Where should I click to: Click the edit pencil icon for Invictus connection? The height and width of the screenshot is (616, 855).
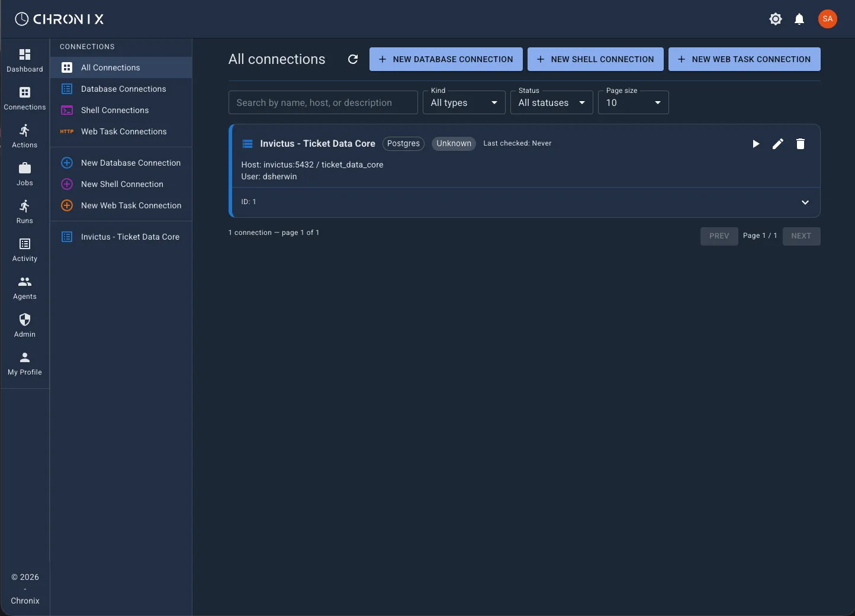(x=778, y=144)
